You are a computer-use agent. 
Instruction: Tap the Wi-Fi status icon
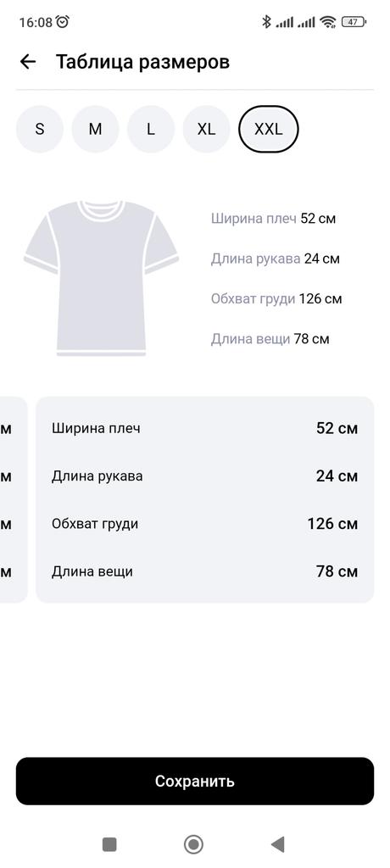pyautogui.click(x=328, y=22)
